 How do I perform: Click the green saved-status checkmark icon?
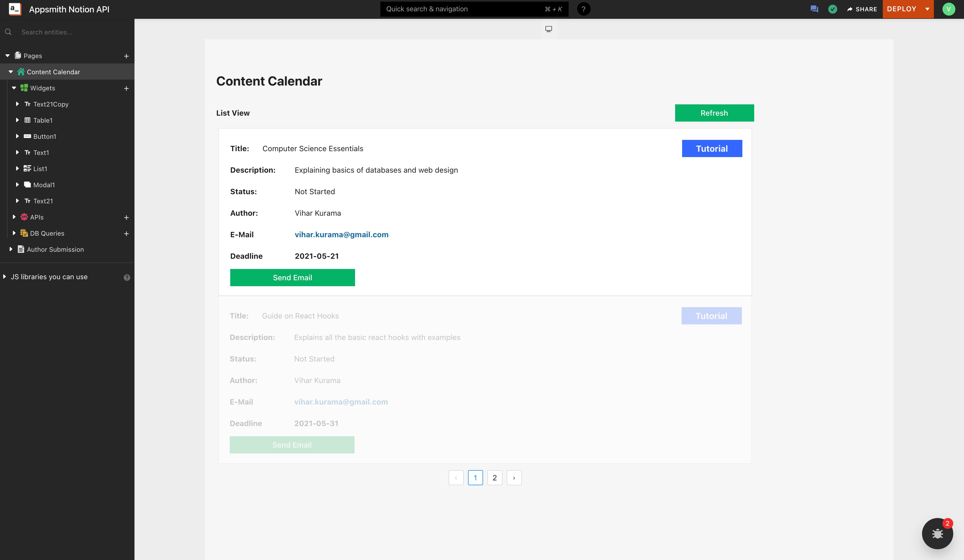click(832, 9)
